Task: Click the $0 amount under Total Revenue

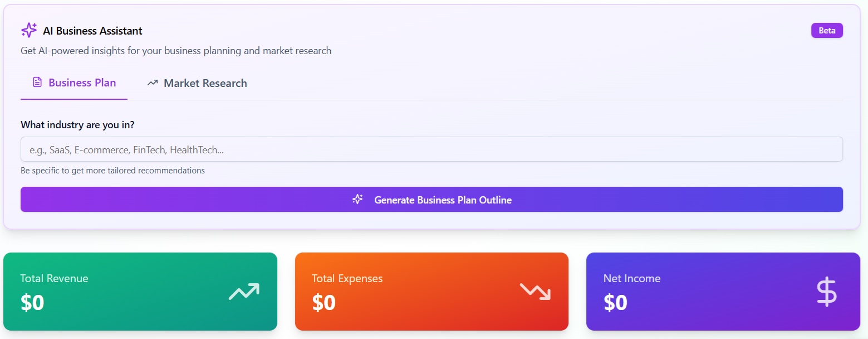Action: 32,303
